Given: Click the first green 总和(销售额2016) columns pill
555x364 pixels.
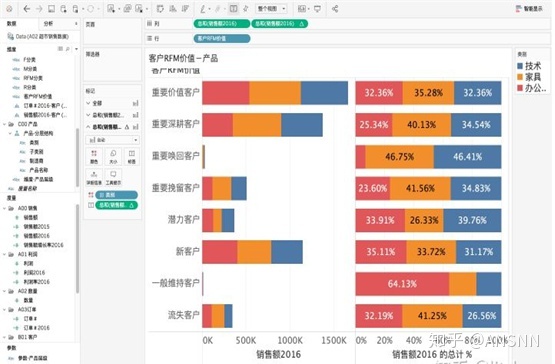Looking at the screenshot, I should [x=222, y=23].
